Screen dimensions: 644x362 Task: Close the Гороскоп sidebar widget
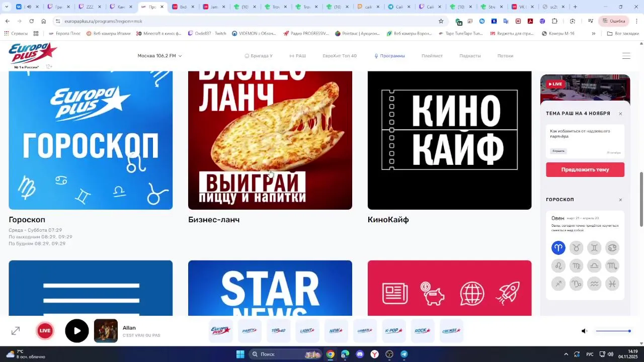click(620, 200)
